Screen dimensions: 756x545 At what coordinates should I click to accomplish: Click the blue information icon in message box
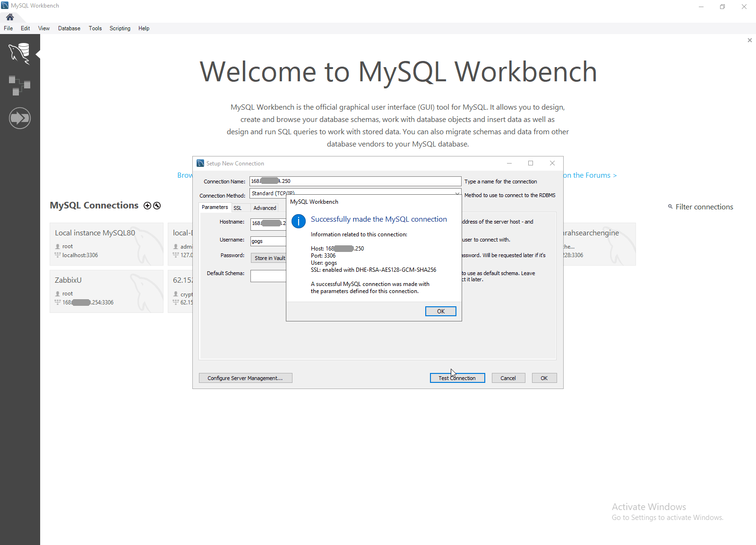pos(299,221)
